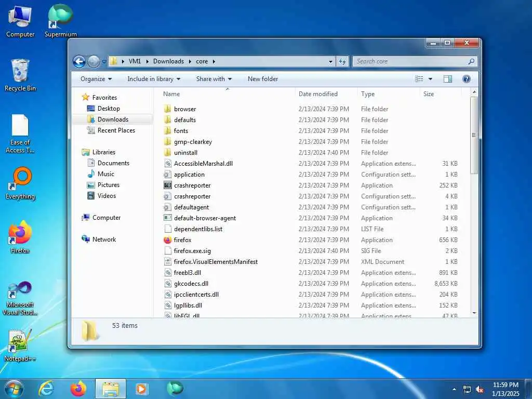Select the Recycle Bin desktop icon
The image size is (532, 399).
pyautogui.click(x=20, y=75)
